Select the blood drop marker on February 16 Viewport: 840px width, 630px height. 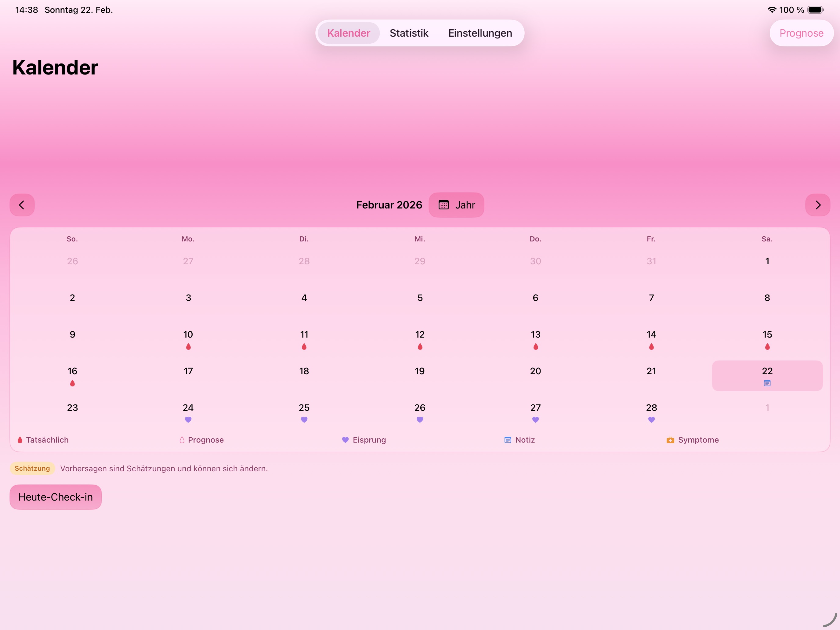pyautogui.click(x=72, y=383)
